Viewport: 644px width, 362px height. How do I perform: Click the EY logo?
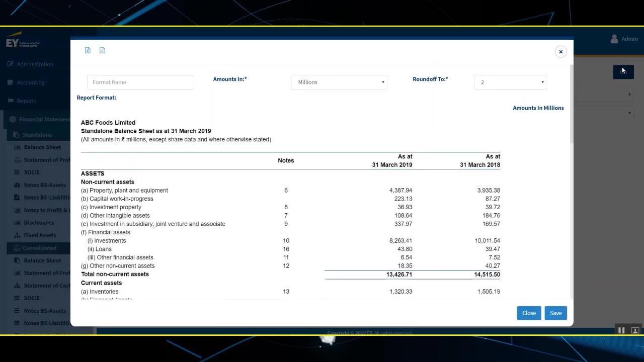click(12, 43)
